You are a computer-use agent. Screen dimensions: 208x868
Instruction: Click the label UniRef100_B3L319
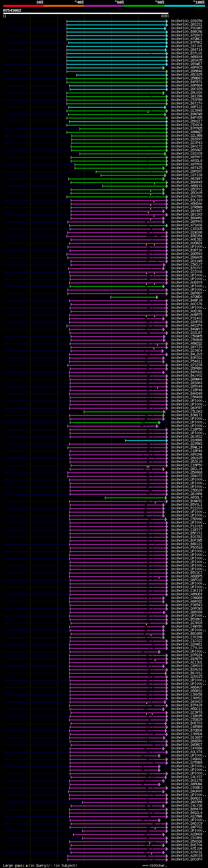(187, 200)
